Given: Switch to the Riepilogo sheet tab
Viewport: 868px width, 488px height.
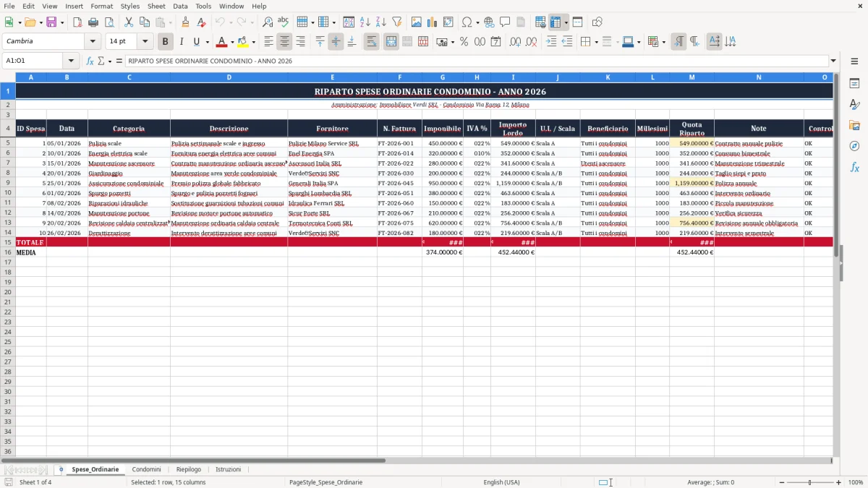Looking at the screenshot, I should coord(189,469).
